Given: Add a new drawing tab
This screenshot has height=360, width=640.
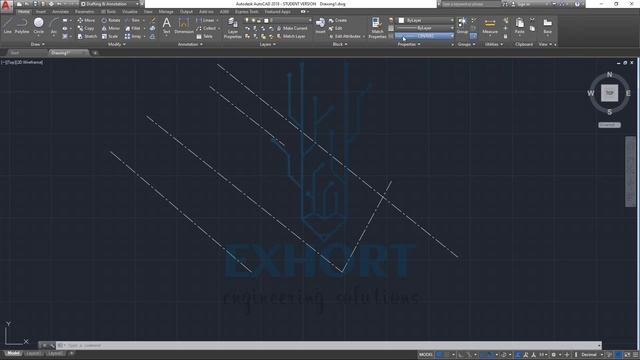Looking at the screenshot, I should [x=95, y=53].
